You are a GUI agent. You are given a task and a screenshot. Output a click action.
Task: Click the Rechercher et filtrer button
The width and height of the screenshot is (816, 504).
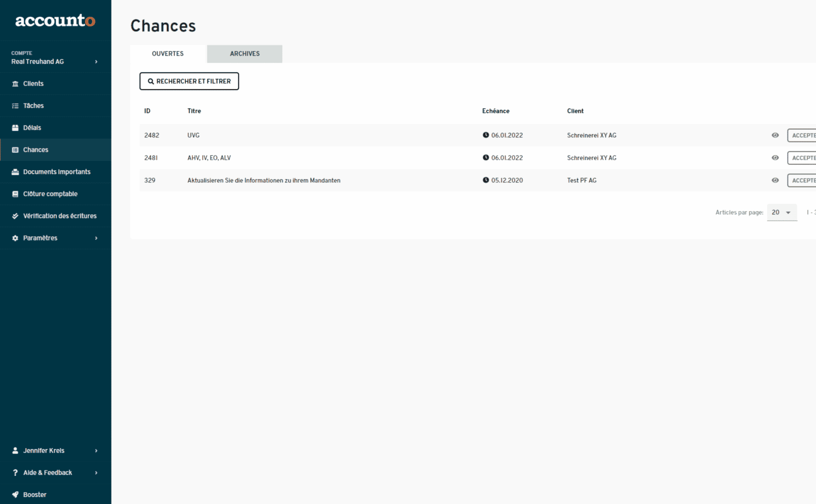click(x=189, y=81)
